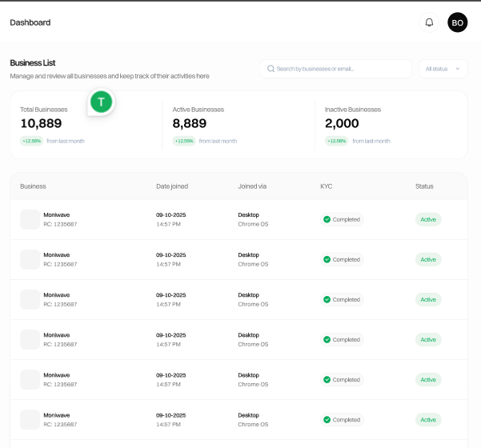This screenshot has height=448, width=481.
Task: Open the All status filter dropdown
Action: tap(443, 69)
